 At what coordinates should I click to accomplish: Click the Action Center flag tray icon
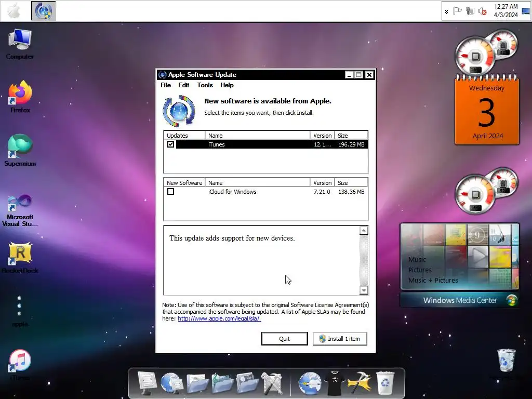(x=457, y=11)
